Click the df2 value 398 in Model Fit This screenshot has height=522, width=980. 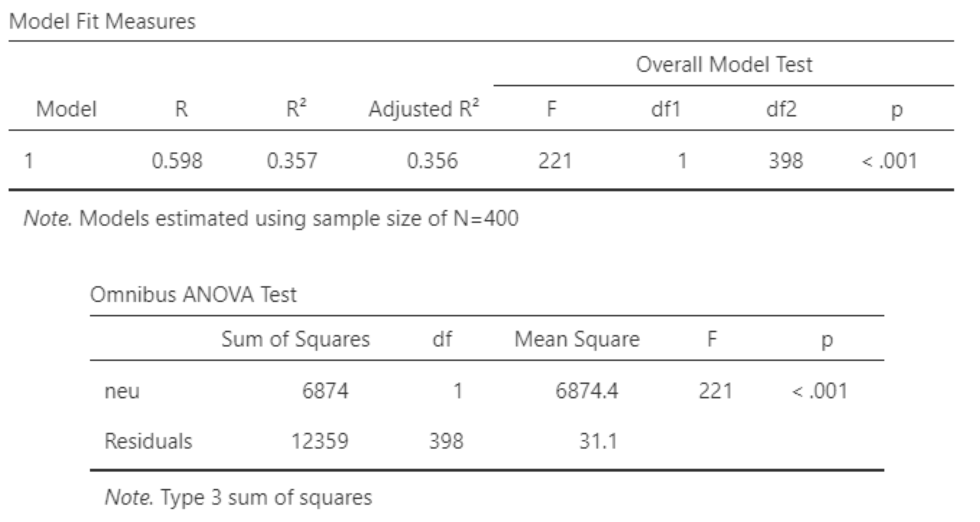tap(786, 160)
